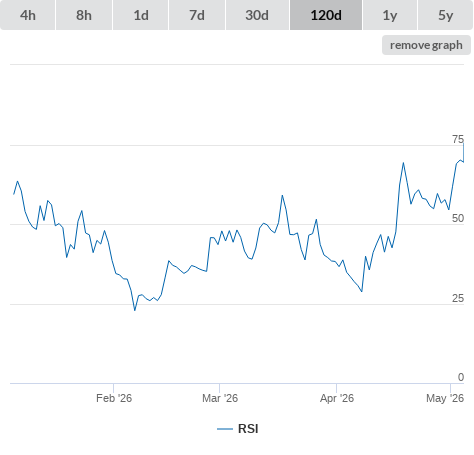474x455 pixels.
Task: Choose the 7d range tab
Action: [197, 15]
